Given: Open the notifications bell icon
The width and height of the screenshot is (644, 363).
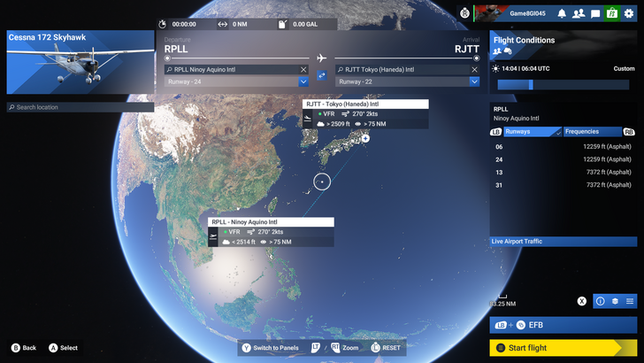Looking at the screenshot, I should point(562,13).
